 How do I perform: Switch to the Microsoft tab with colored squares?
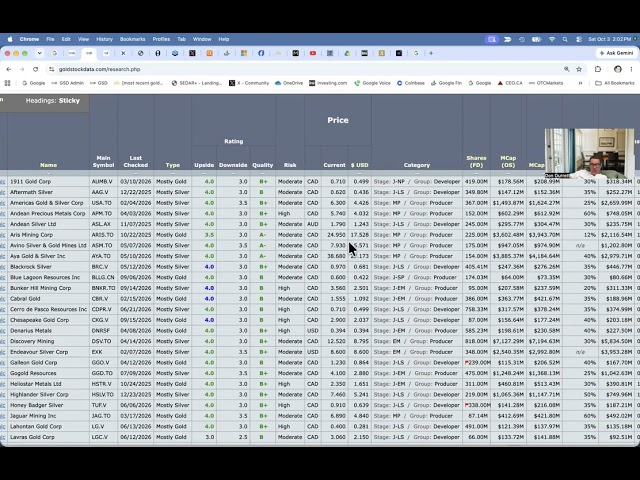click(244, 53)
